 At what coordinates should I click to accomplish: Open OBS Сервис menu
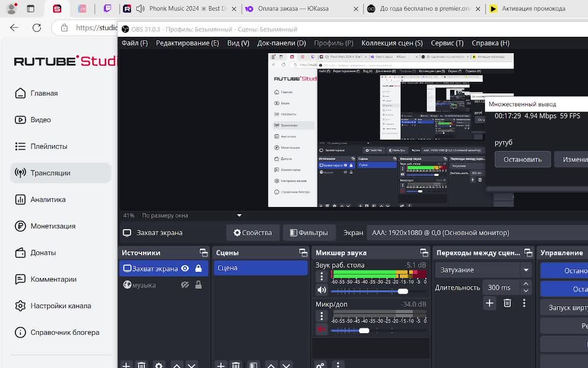point(447,43)
